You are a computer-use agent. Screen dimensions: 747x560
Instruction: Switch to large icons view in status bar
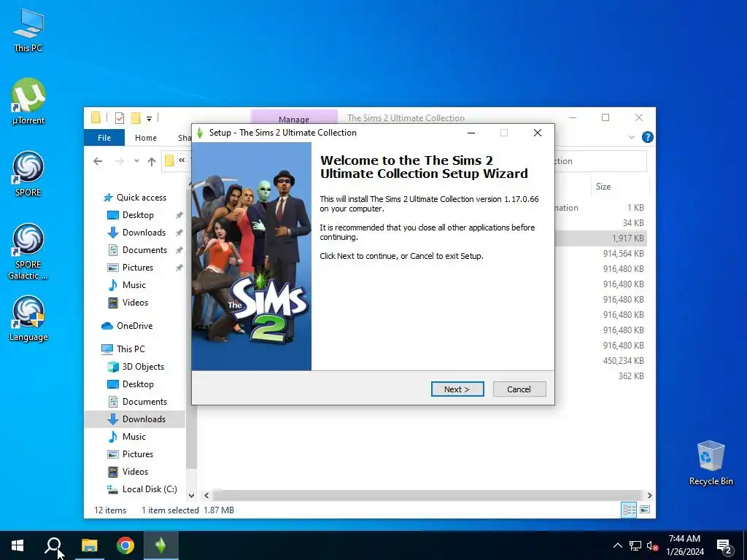(x=645, y=510)
